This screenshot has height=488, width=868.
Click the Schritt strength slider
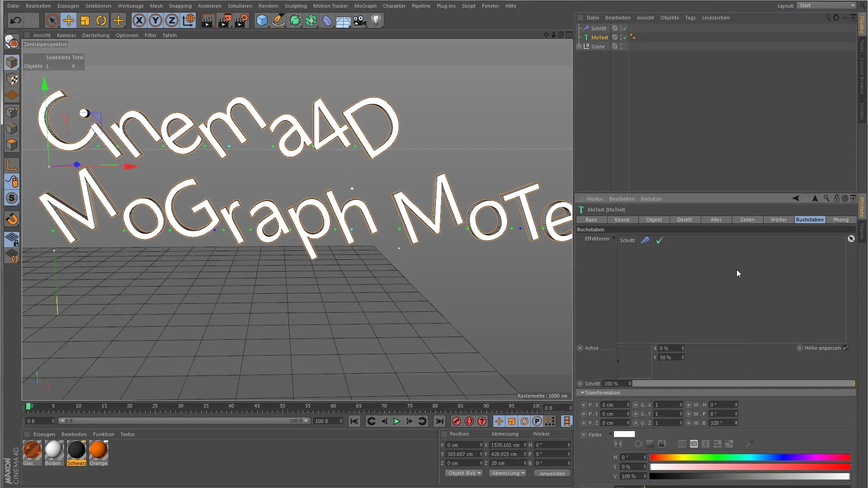tap(743, 384)
